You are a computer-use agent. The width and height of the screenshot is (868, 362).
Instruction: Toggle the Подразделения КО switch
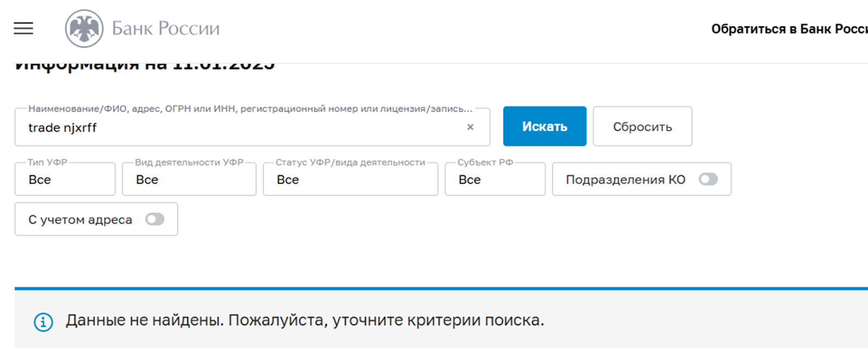pyautogui.click(x=708, y=179)
